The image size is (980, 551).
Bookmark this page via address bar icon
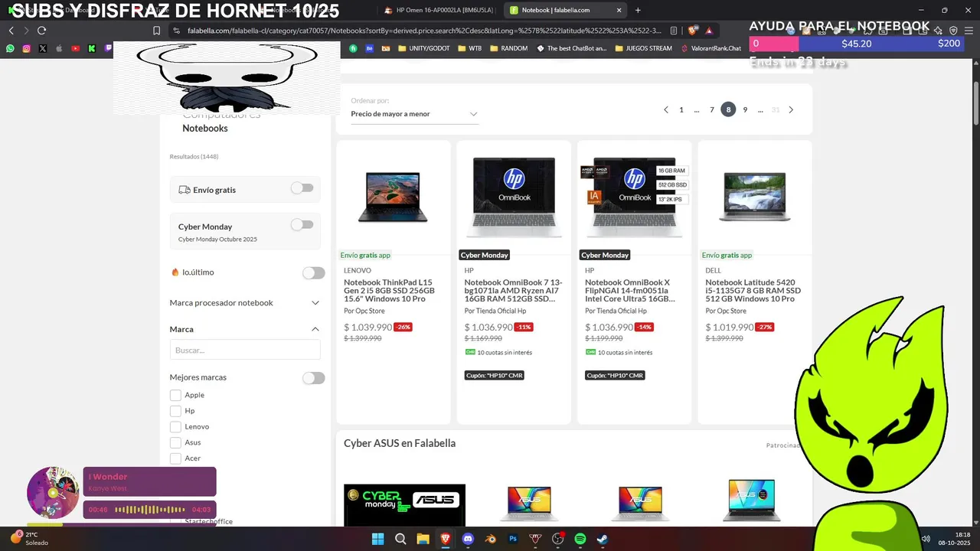[x=156, y=31]
